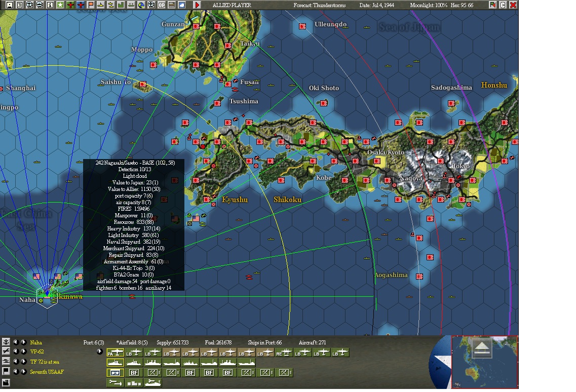Go to previous base using Naha left arrow
The height and width of the screenshot is (392, 576).
[x=16, y=342]
